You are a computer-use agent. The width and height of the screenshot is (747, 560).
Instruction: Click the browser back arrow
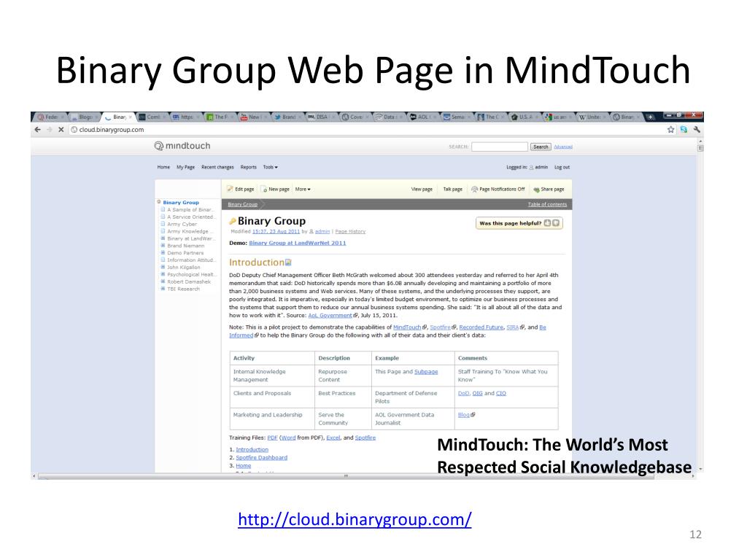click(x=38, y=130)
